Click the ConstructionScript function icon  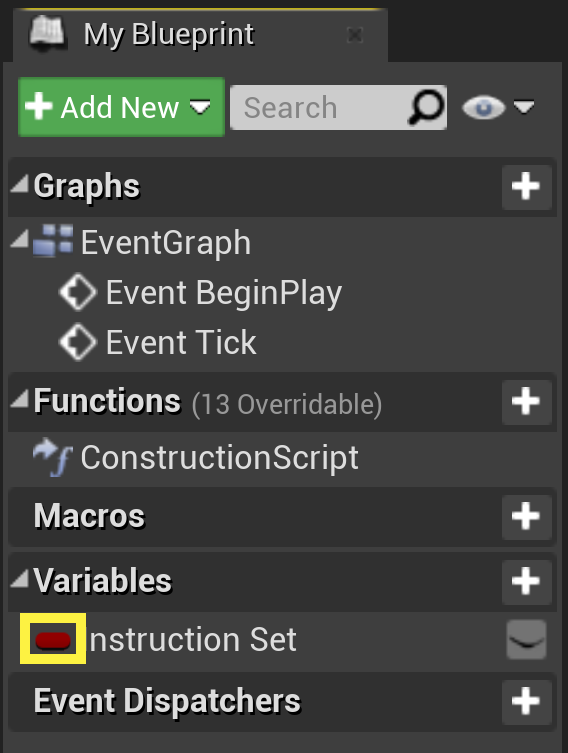[x=53, y=457]
